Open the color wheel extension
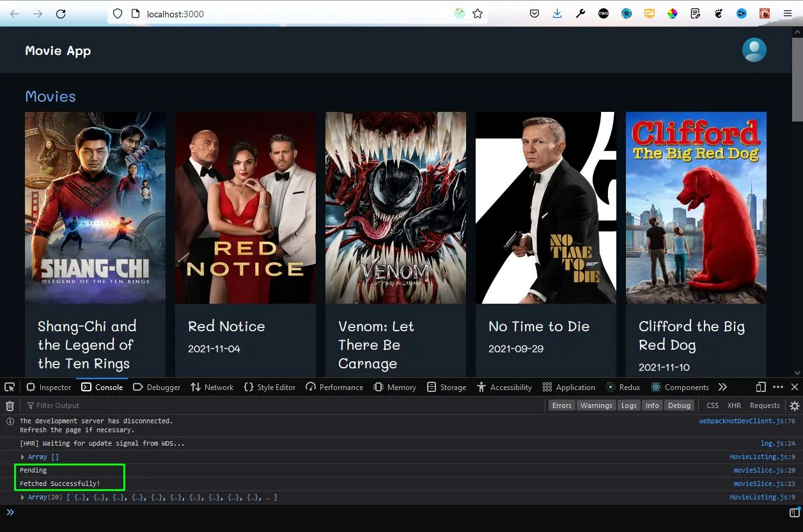 tap(673, 13)
